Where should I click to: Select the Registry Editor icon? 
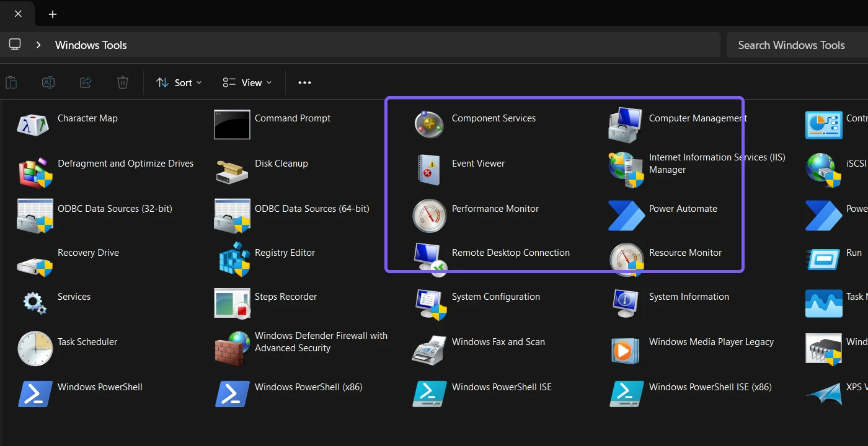[234, 260]
